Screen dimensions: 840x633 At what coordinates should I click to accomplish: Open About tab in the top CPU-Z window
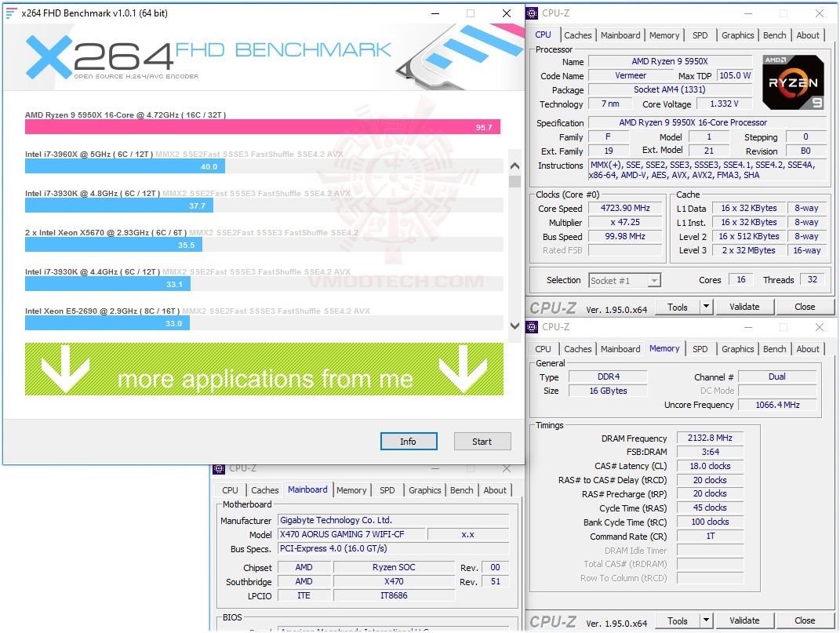(x=808, y=35)
